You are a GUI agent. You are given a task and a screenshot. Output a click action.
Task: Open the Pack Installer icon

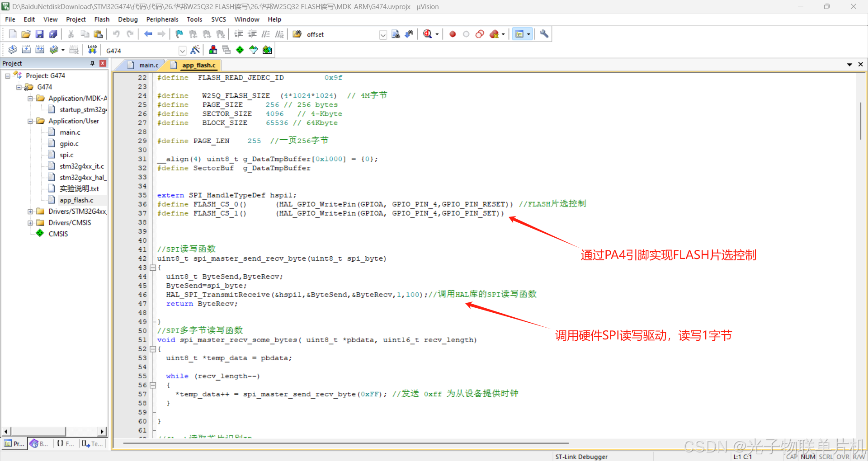(x=267, y=50)
